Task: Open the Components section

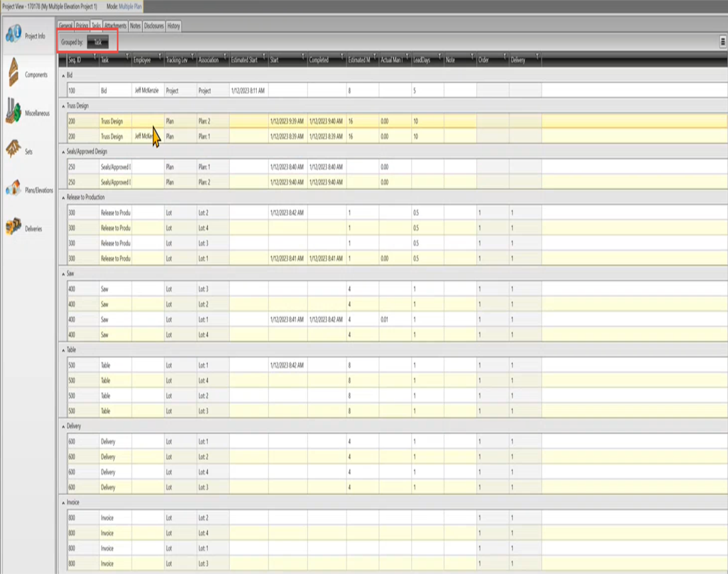Action: click(28, 74)
